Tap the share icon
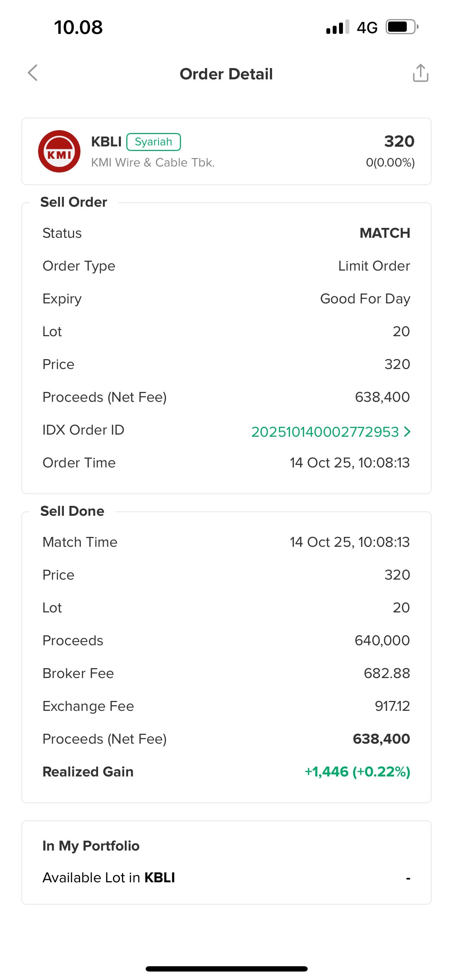The height and width of the screenshot is (980, 453). tap(420, 73)
